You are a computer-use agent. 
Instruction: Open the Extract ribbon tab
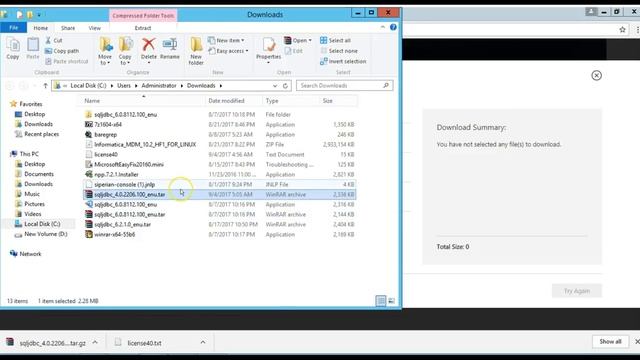click(143, 28)
